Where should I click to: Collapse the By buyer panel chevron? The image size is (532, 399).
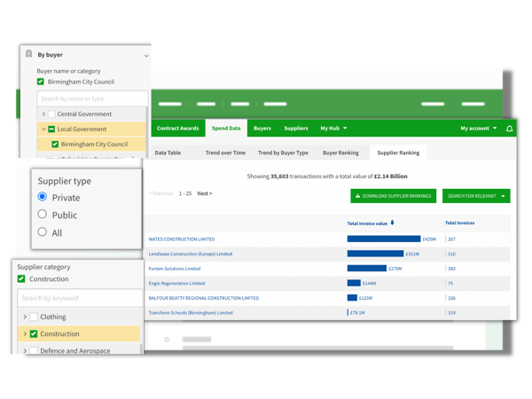coord(146,56)
